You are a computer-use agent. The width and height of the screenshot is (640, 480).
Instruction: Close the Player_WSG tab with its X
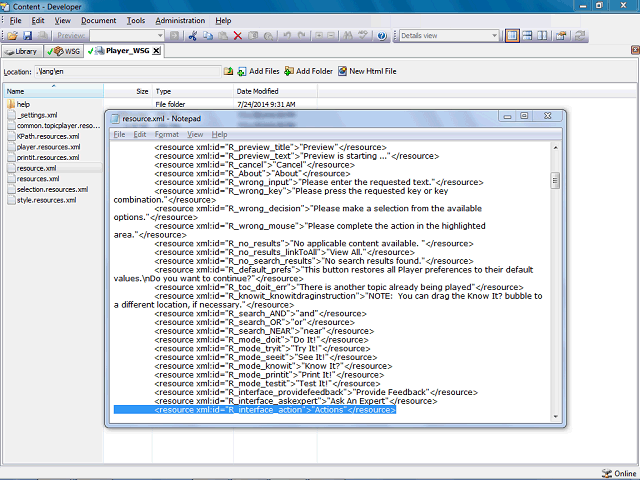click(x=156, y=51)
